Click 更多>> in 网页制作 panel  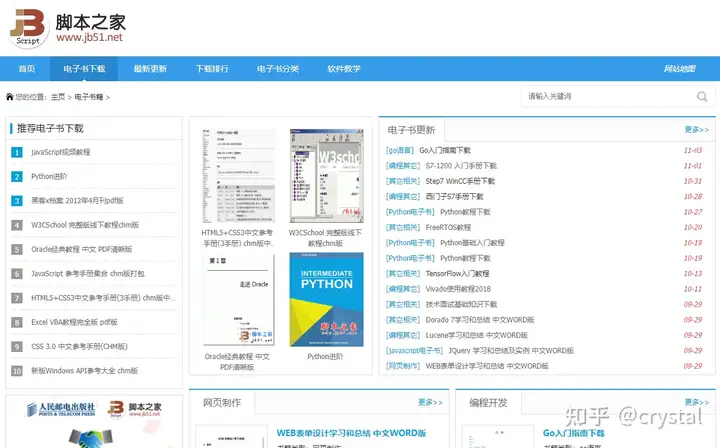pyautogui.click(x=430, y=403)
